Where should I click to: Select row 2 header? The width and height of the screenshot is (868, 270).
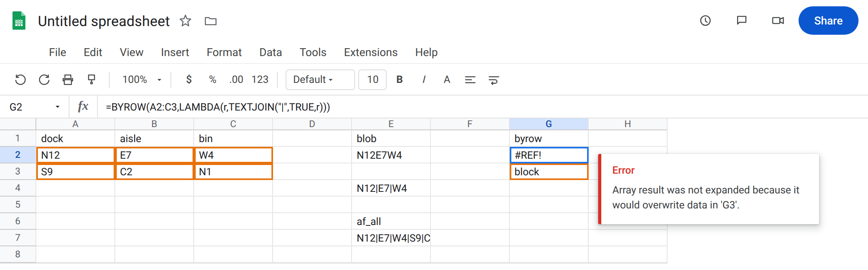(18, 155)
